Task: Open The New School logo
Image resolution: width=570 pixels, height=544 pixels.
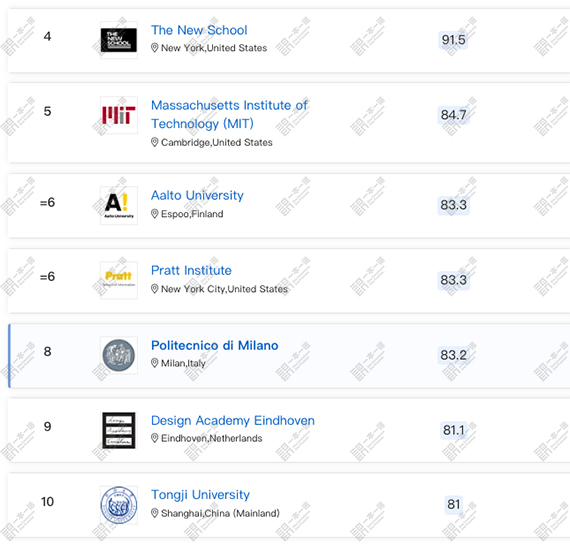Action: 119,40
